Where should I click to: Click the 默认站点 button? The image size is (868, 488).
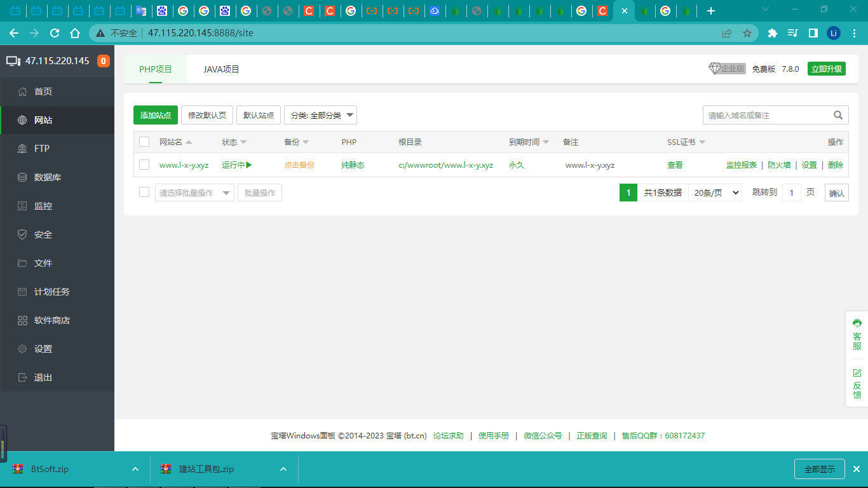(259, 115)
